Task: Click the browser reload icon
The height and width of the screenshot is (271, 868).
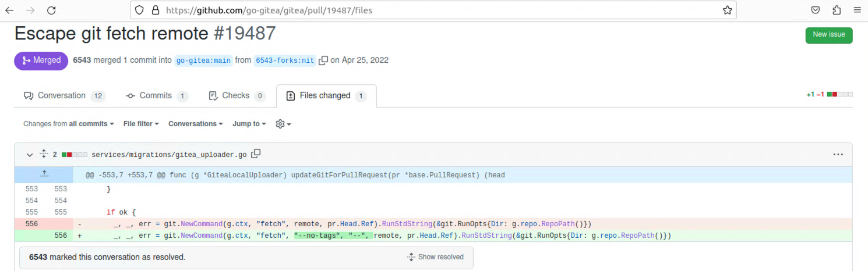Action: coord(51,10)
